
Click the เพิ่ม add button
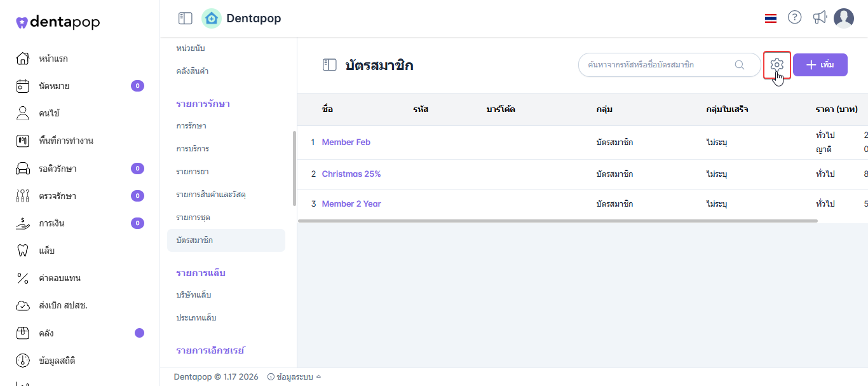[x=820, y=65]
